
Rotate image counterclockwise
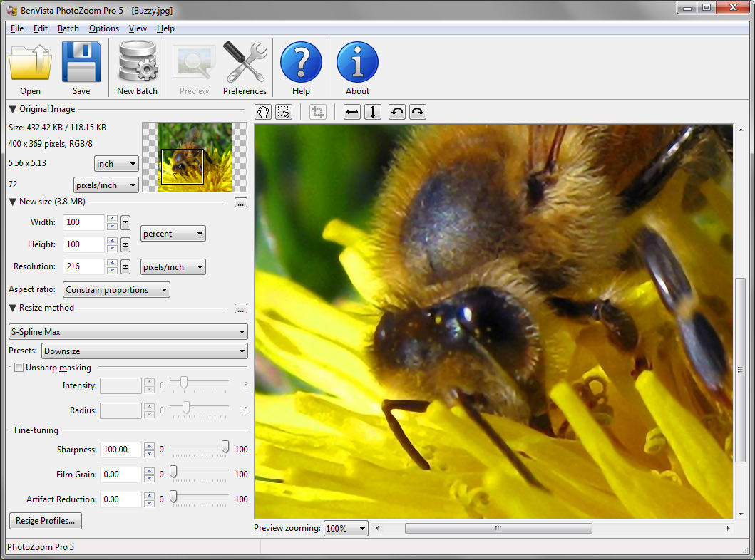click(x=397, y=112)
